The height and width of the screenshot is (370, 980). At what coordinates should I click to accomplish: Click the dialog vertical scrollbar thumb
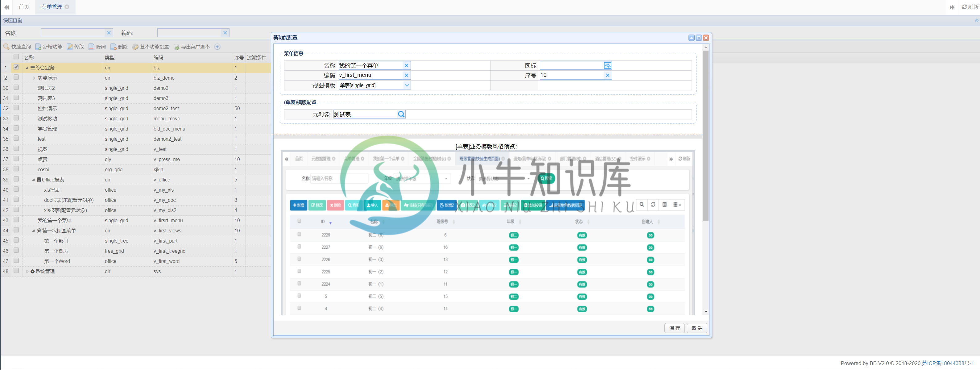706,135
